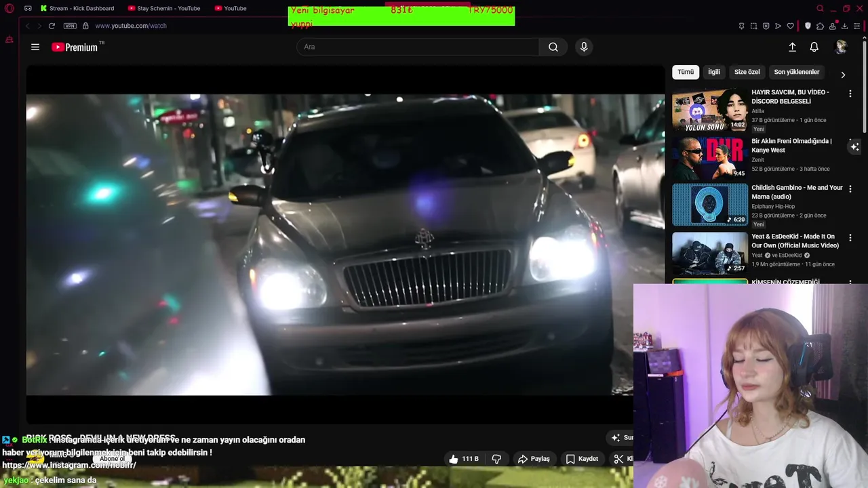This screenshot has width=868, height=488.
Task: Click the HAYIR SAVCIM video title
Action: (x=790, y=97)
